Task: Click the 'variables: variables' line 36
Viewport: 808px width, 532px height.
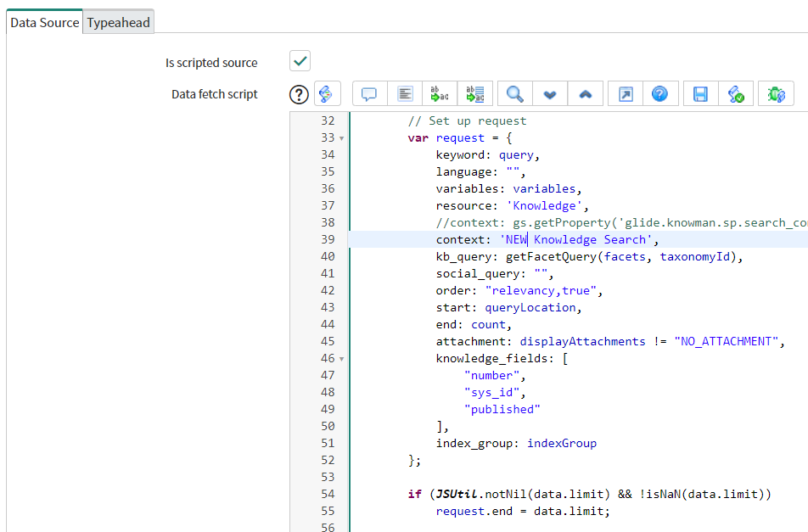Action: point(508,188)
